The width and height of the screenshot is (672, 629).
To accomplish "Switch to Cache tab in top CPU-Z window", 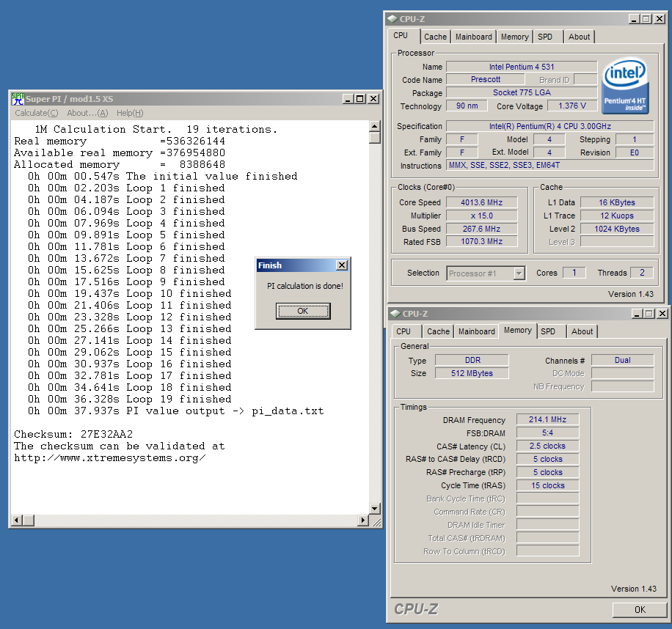I will [436, 37].
